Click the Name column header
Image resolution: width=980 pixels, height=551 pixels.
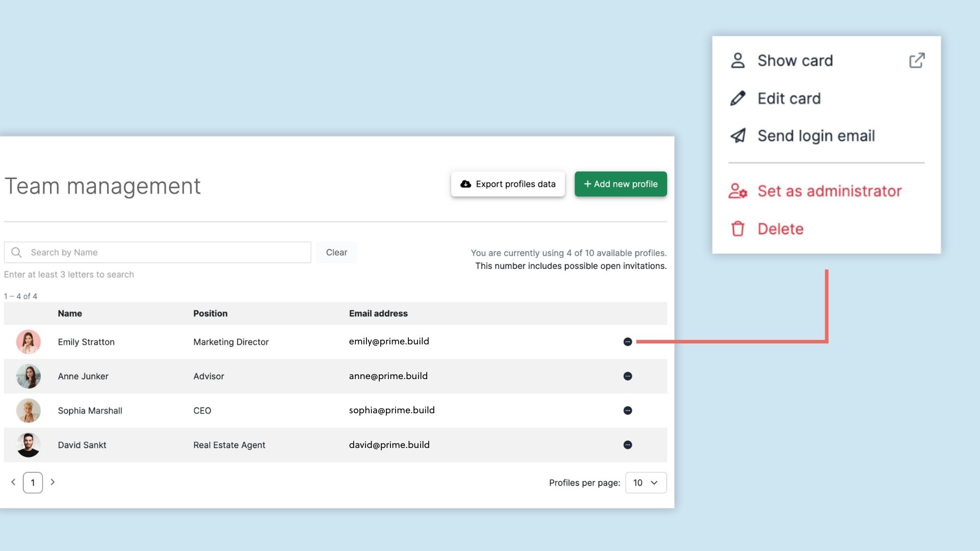(70, 313)
